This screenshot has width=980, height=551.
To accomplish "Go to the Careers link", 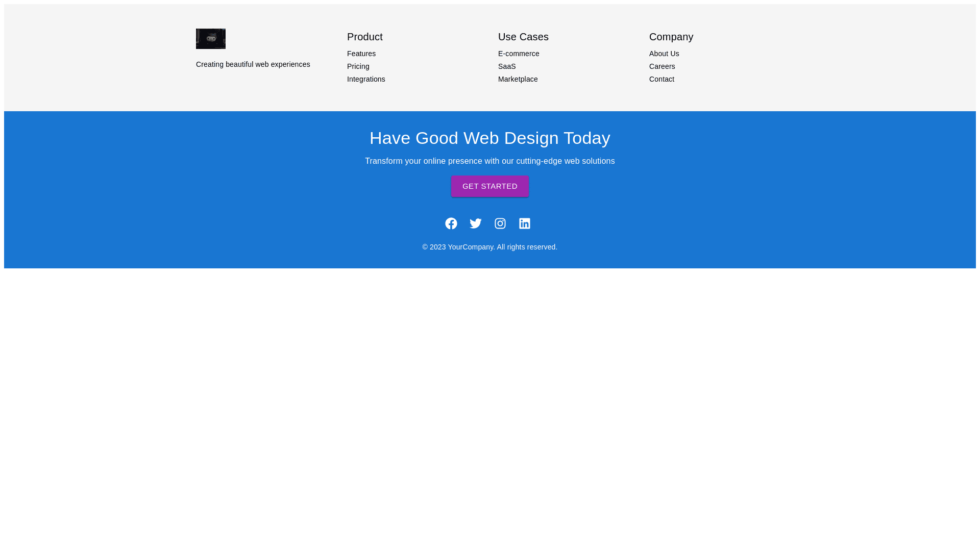I will tap(662, 66).
